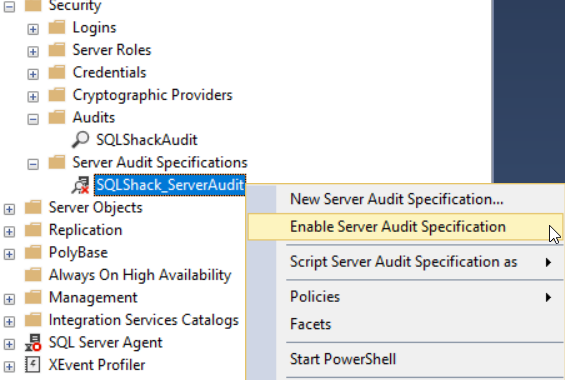Screen dimensions: 565x380
Task: Expand the Cryptographic Providers node
Action: pos(33,97)
